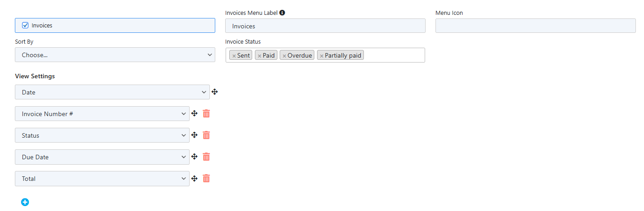
Task: Click the trash icon next to Total
Action: 206,178
